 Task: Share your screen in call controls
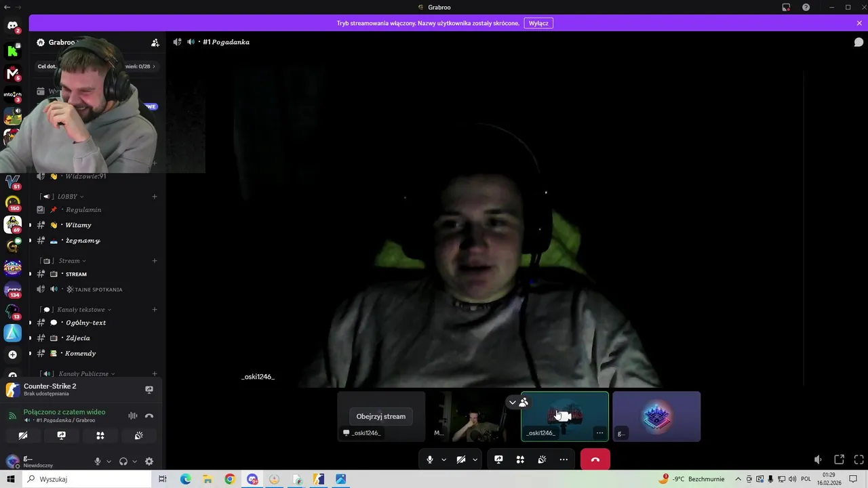coord(498,460)
